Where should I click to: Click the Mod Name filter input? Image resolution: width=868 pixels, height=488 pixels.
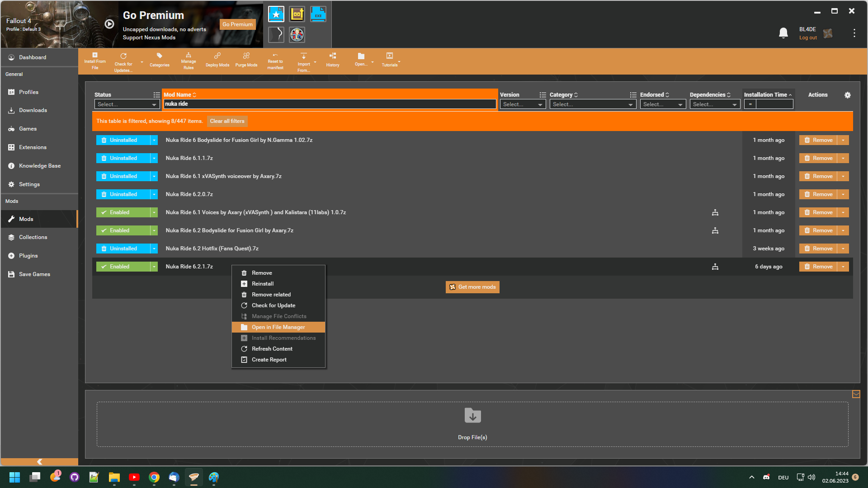330,104
